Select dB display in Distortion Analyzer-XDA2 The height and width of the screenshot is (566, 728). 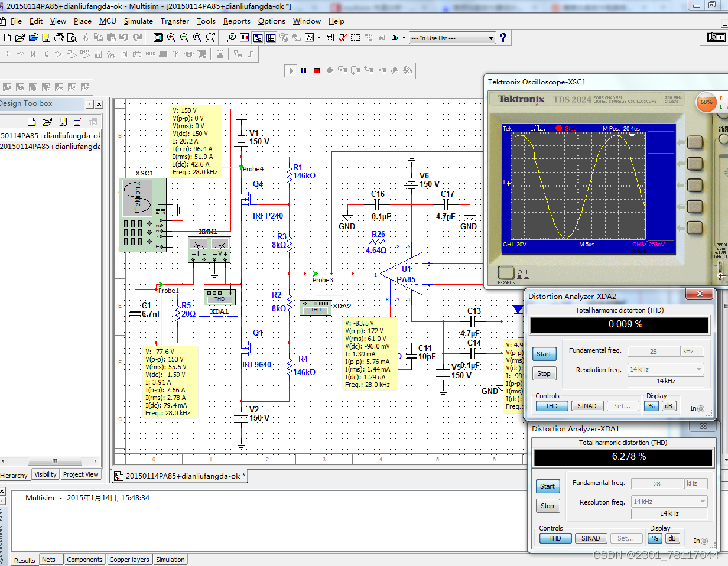668,406
